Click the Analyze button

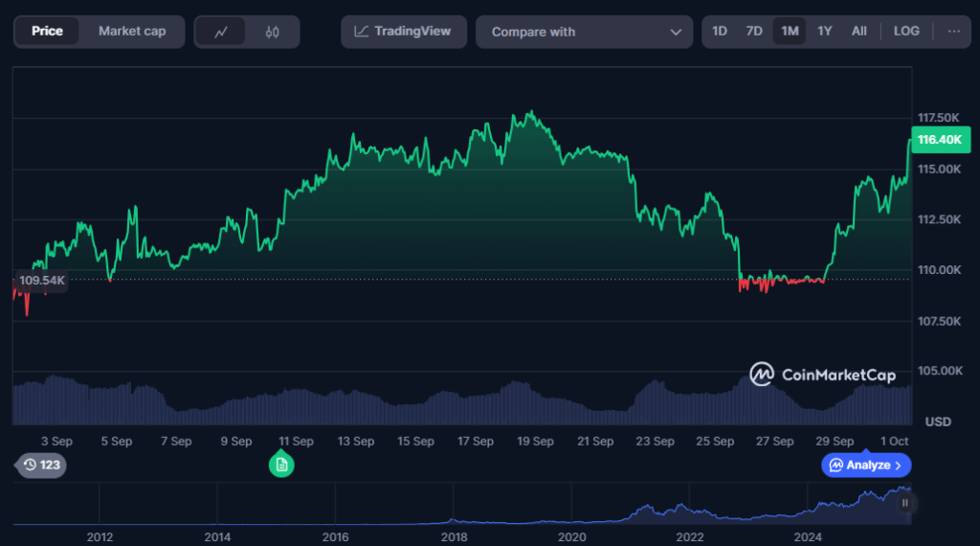[866, 465]
